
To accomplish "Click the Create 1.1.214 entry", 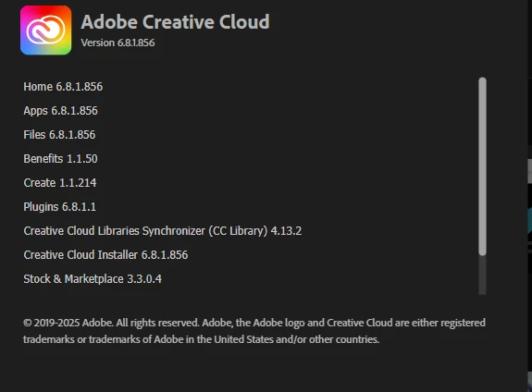I will [x=60, y=183].
